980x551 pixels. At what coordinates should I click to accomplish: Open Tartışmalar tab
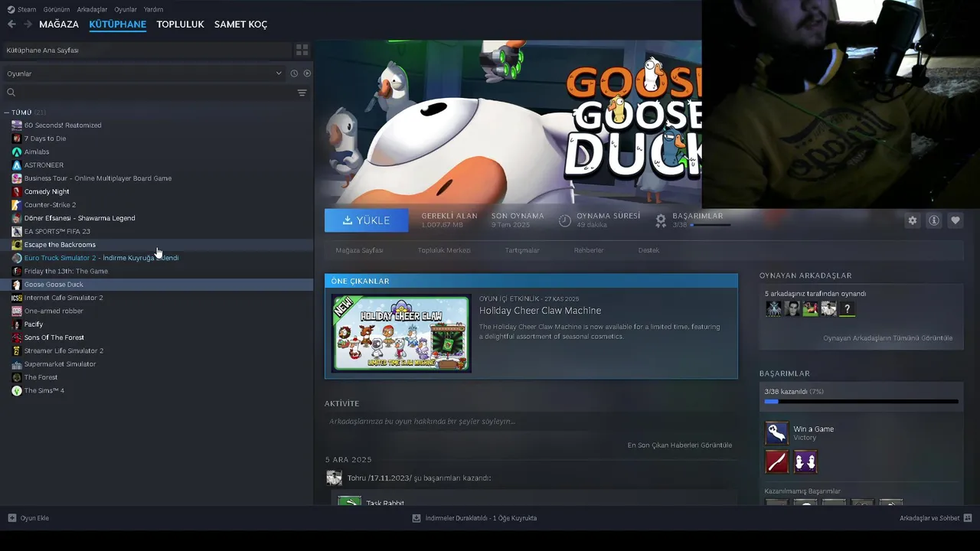click(x=522, y=250)
